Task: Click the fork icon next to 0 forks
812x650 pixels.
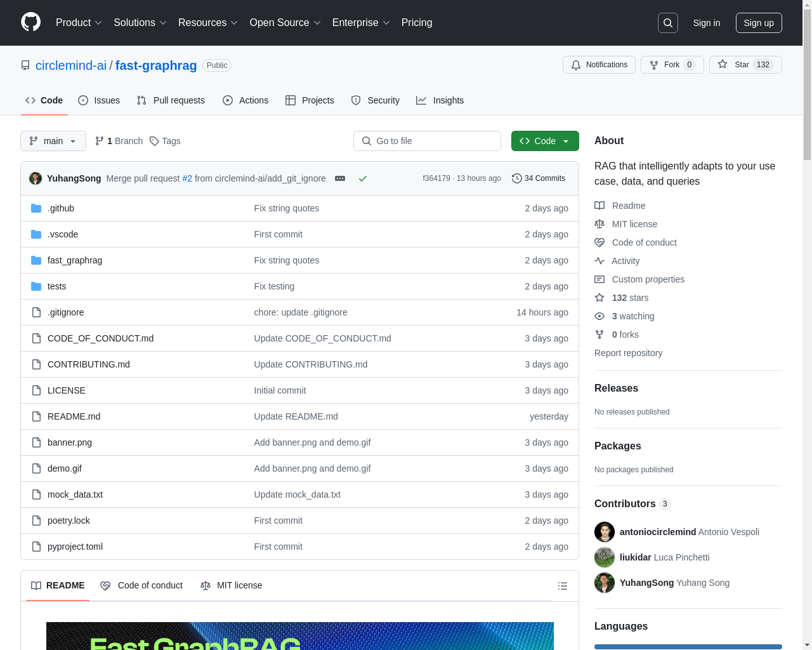Action: (x=599, y=335)
